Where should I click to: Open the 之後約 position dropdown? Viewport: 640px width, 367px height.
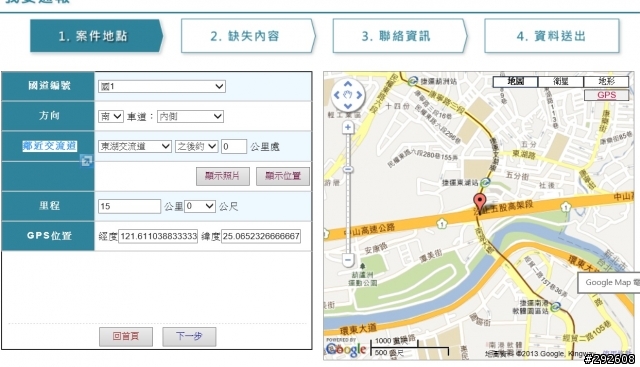[196, 146]
